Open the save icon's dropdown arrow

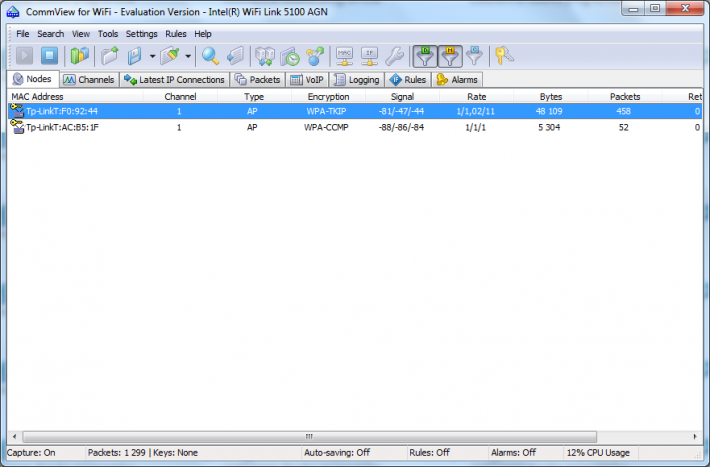[153, 56]
